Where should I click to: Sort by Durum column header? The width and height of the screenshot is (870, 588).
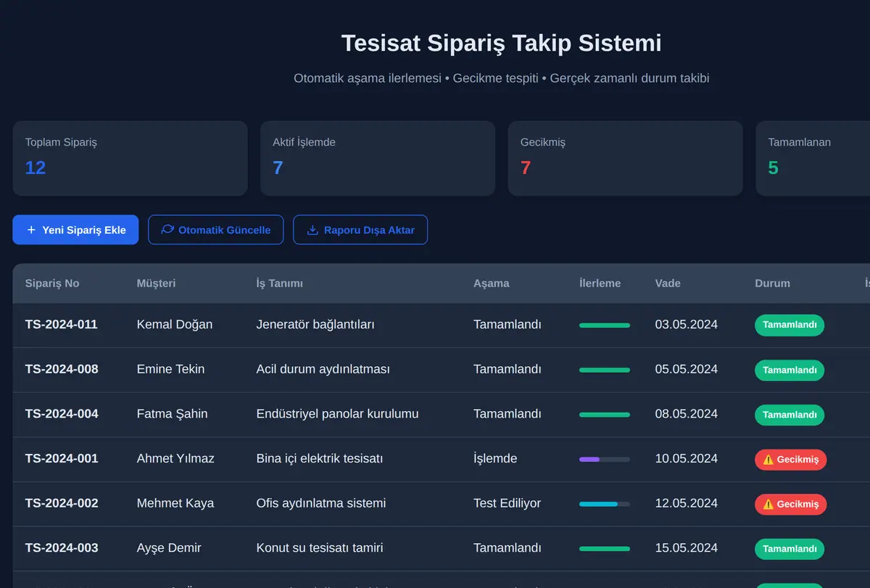tap(772, 283)
